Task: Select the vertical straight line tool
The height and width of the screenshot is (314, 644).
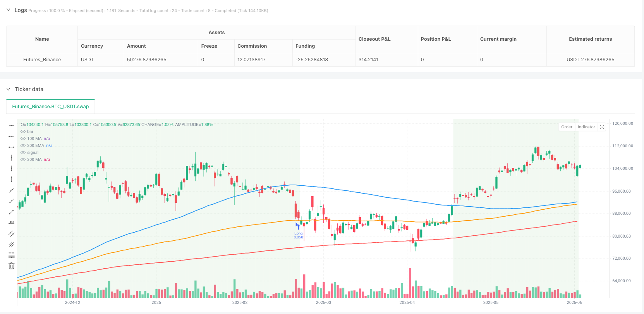Action: (x=12, y=157)
